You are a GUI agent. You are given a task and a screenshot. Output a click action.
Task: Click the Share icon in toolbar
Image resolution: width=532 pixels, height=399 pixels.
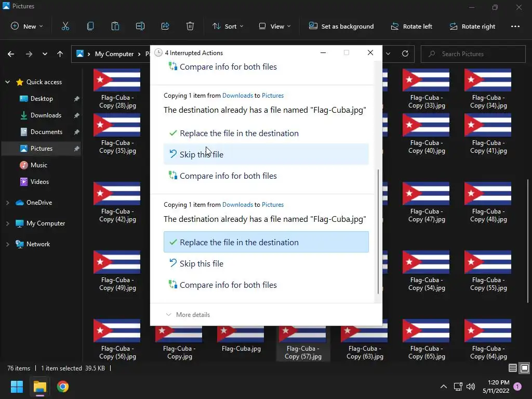click(165, 26)
